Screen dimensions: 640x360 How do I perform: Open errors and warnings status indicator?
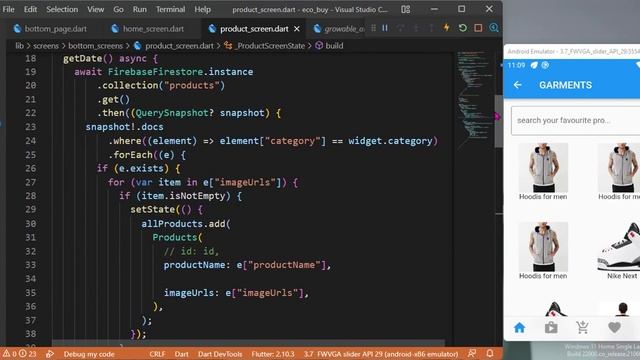[x=20, y=354]
